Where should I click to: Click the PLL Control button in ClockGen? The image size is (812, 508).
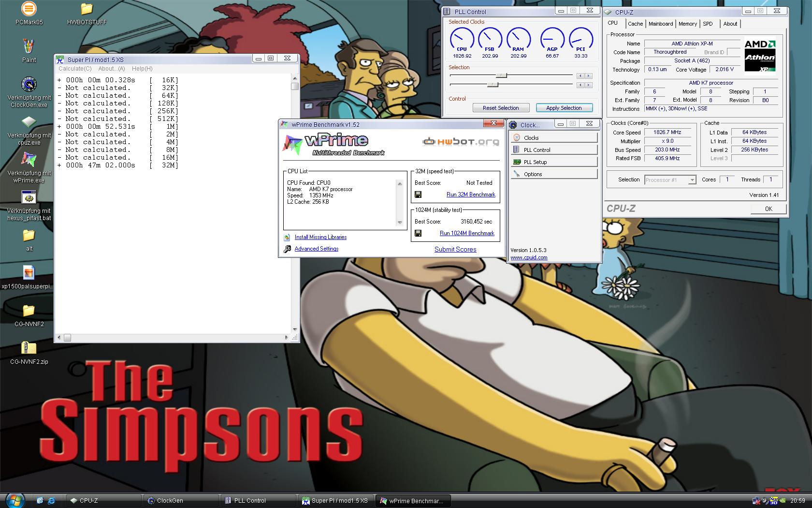click(x=554, y=150)
